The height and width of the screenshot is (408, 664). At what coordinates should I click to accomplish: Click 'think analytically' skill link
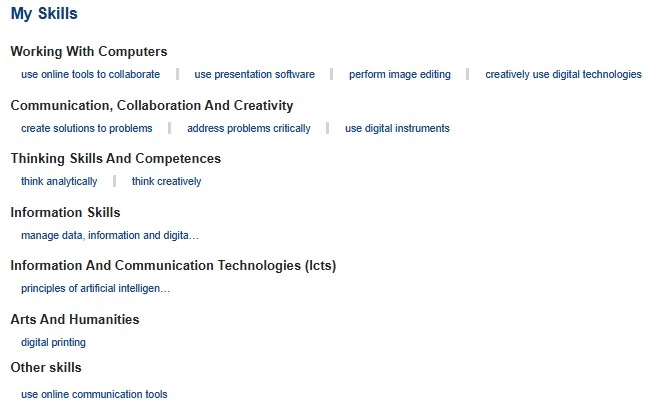tap(59, 181)
